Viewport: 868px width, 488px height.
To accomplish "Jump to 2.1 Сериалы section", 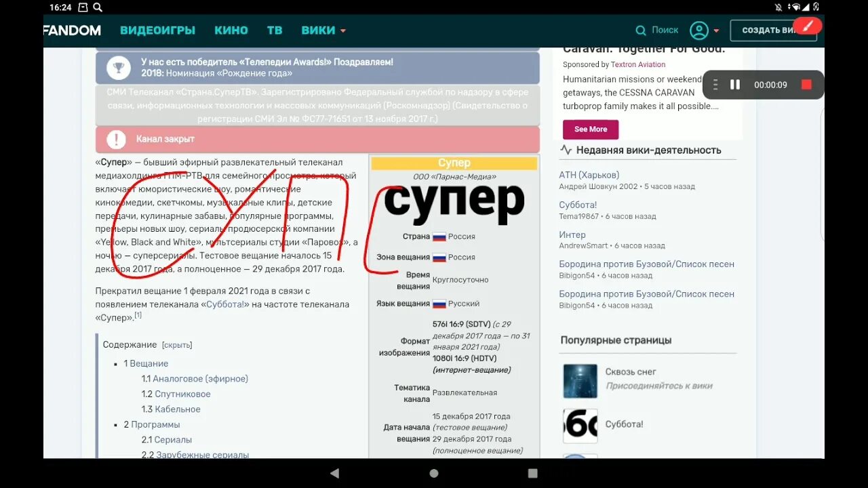I will pos(167,440).
